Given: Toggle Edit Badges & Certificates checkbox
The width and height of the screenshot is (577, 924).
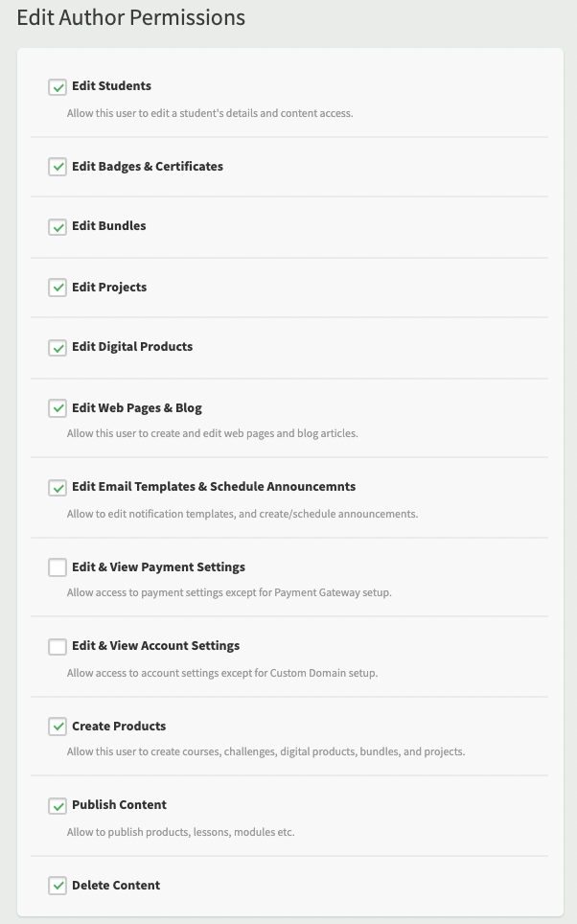Looking at the screenshot, I should (x=58, y=167).
